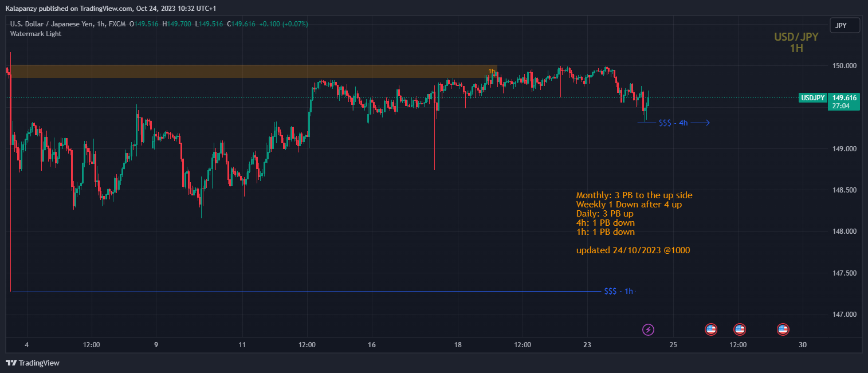Click the '25' date label on time axis
868x373 pixels.
[673, 345]
